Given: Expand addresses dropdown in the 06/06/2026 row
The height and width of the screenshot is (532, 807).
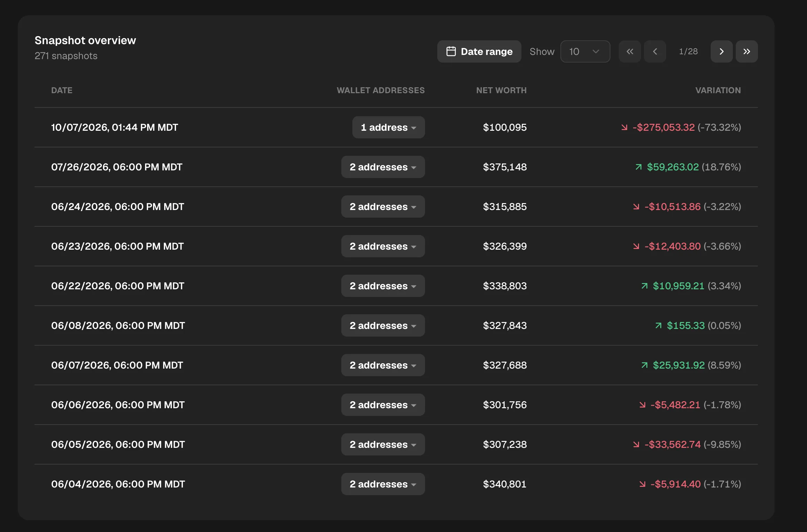Looking at the screenshot, I should 383,405.
